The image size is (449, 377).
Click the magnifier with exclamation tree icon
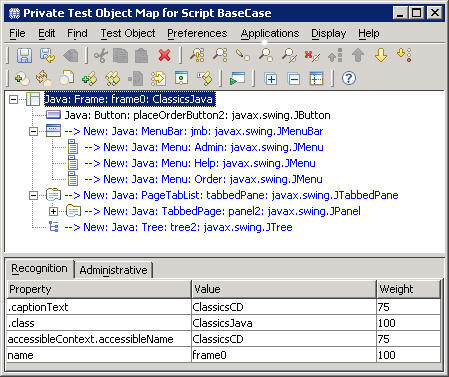click(197, 55)
